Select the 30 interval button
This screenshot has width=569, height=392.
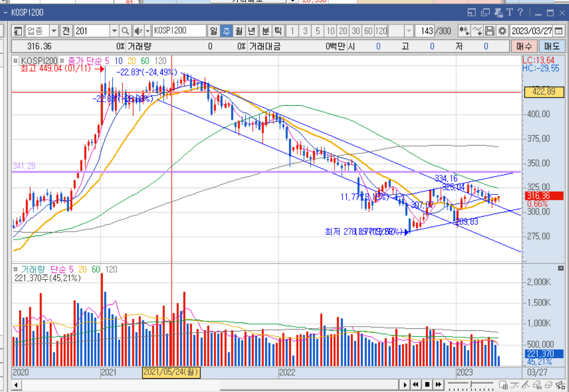[356, 31]
